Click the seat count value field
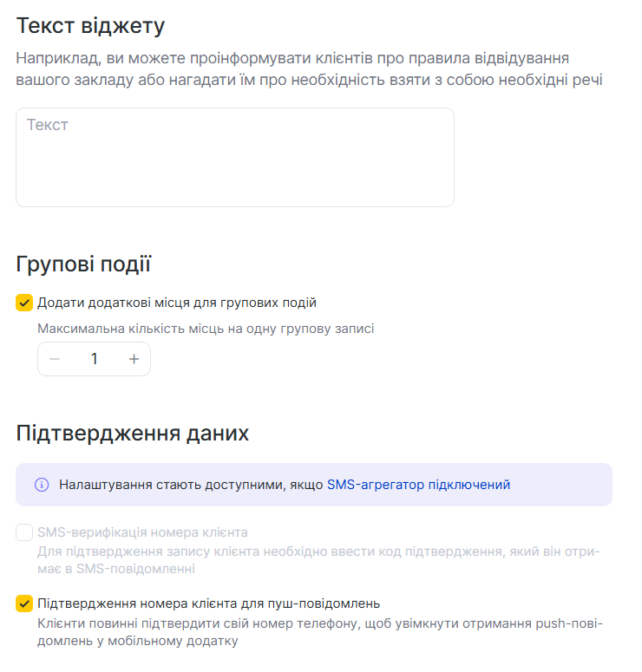This screenshot has width=642, height=672. [94, 359]
